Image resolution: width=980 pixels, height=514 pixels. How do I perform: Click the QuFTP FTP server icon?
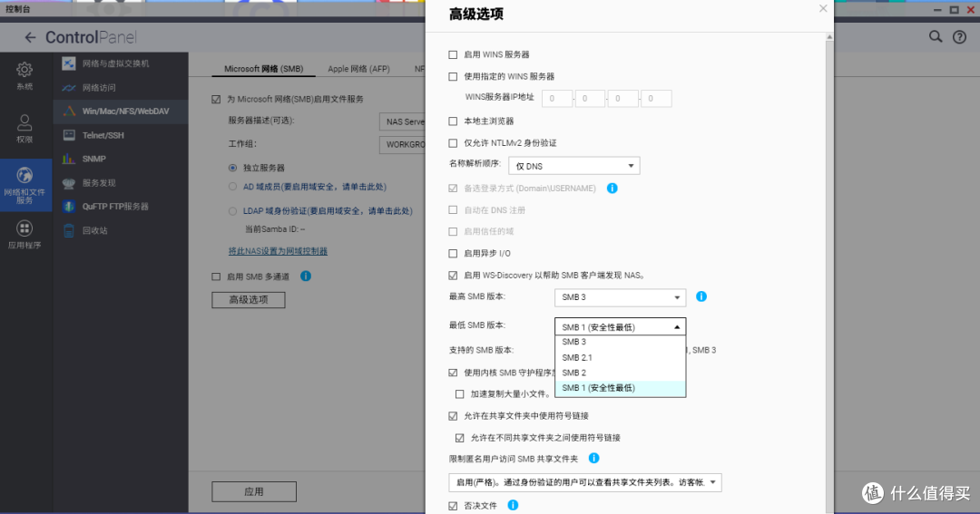pos(69,206)
